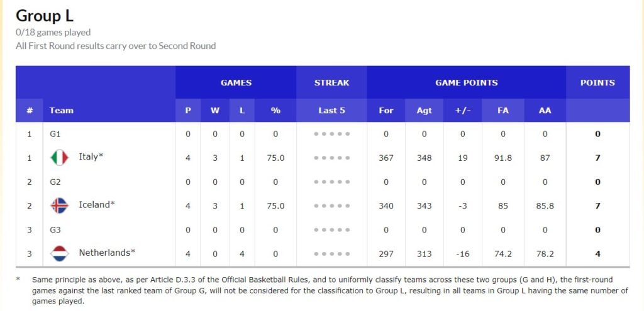
Task: Open the Netherlands* team link
Action: pyautogui.click(x=107, y=253)
